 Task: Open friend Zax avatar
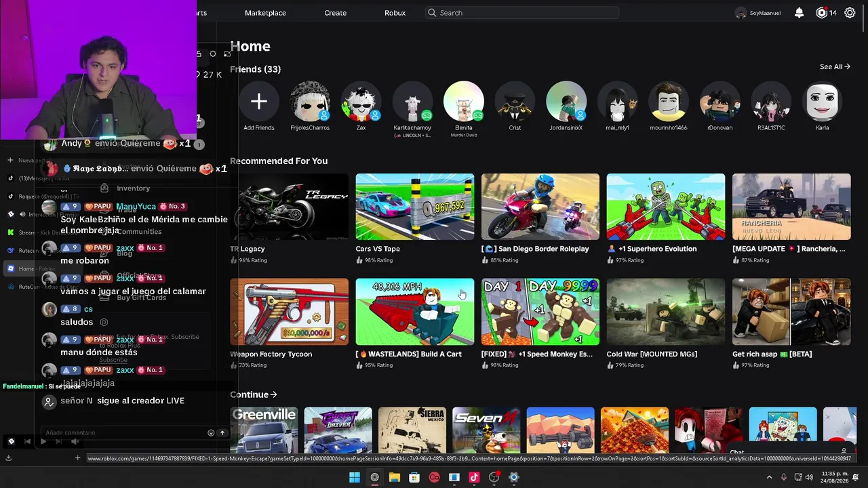coord(361,102)
